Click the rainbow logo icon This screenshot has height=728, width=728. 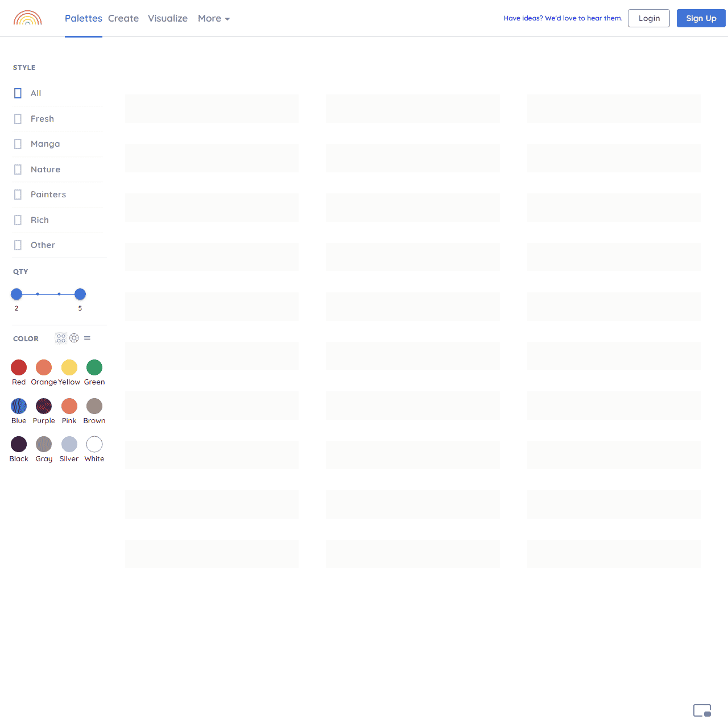27,18
